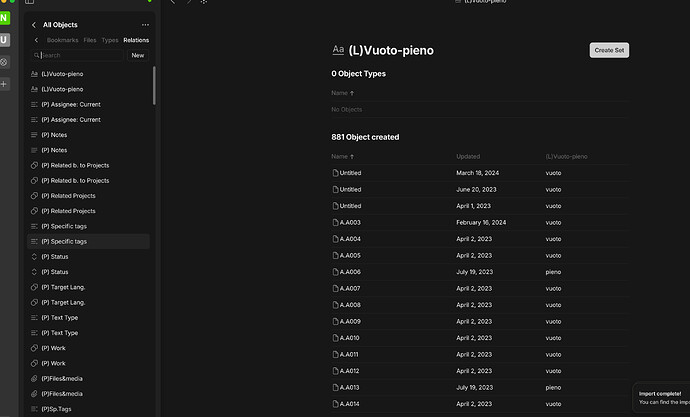Click the pieno value in the A.A013 row
This screenshot has width=690, height=417.
[553, 388]
